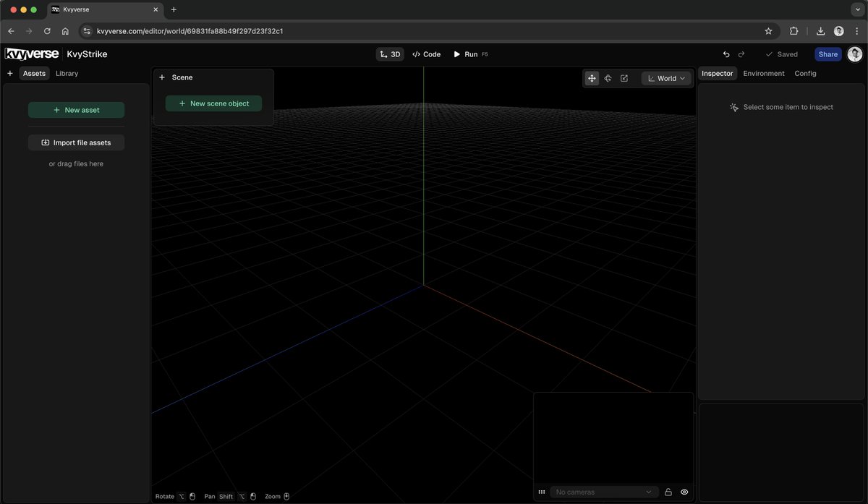Close the Kvyverse browser tab
Image resolution: width=868 pixels, height=504 pixels.
point(155,9)
